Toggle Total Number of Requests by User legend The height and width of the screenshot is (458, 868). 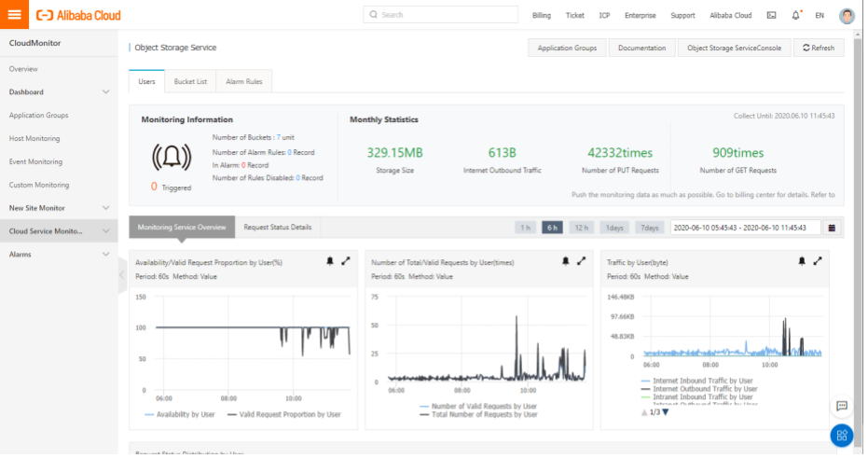click(x=478, y=414)
